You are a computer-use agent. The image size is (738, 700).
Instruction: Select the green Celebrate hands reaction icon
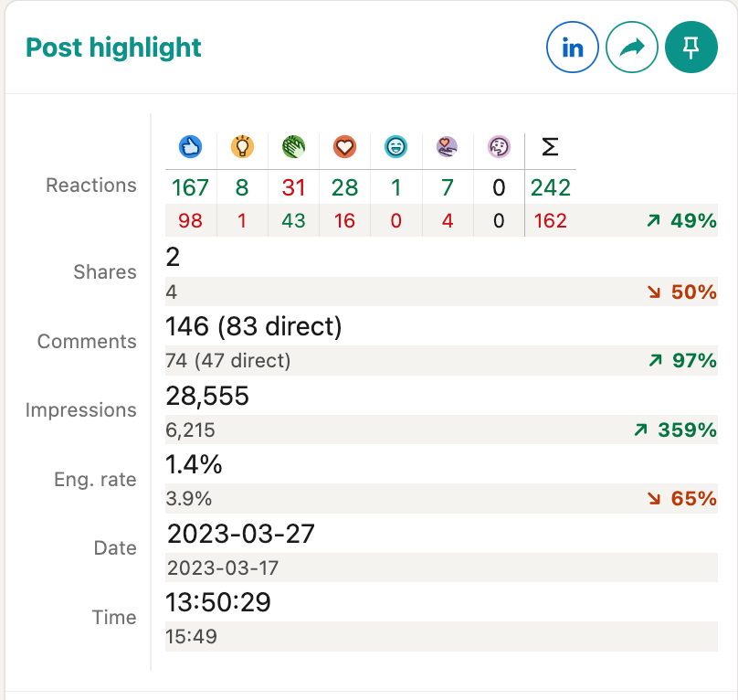click(x=292, y=146)
